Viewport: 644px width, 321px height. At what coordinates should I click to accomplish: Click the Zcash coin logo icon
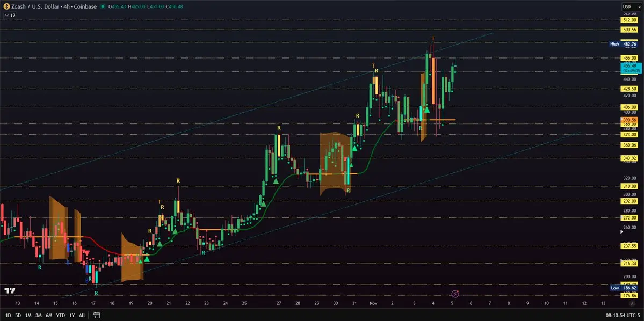(6, 6)
